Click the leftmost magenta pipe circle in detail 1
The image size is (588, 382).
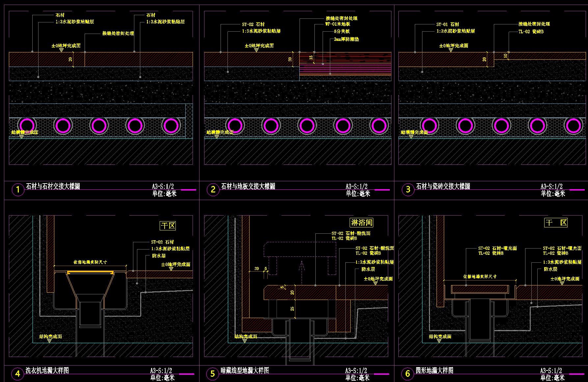(x=27, y=126)
